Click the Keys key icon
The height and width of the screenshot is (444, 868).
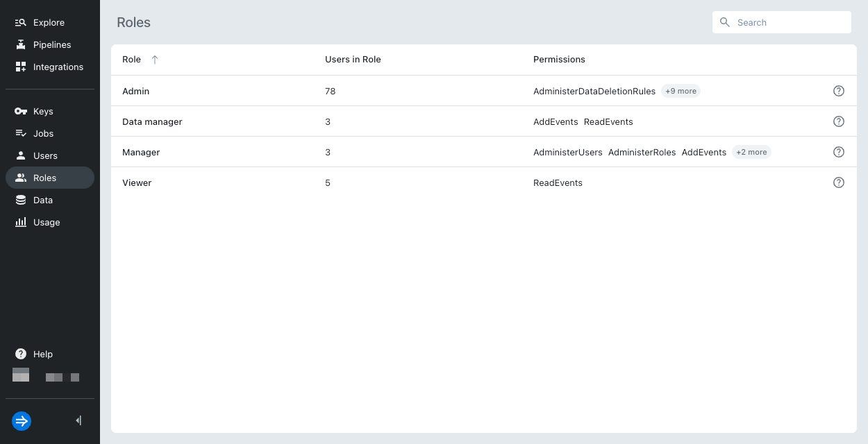21,111
